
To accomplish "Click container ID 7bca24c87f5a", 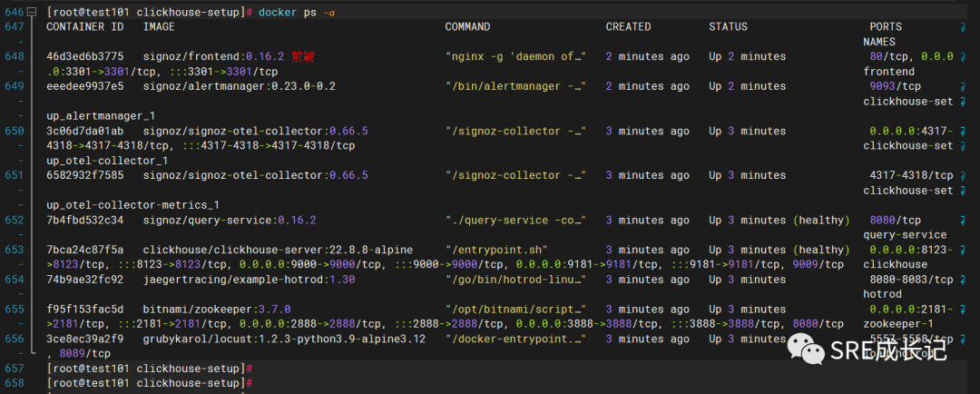I will (85, 251).
